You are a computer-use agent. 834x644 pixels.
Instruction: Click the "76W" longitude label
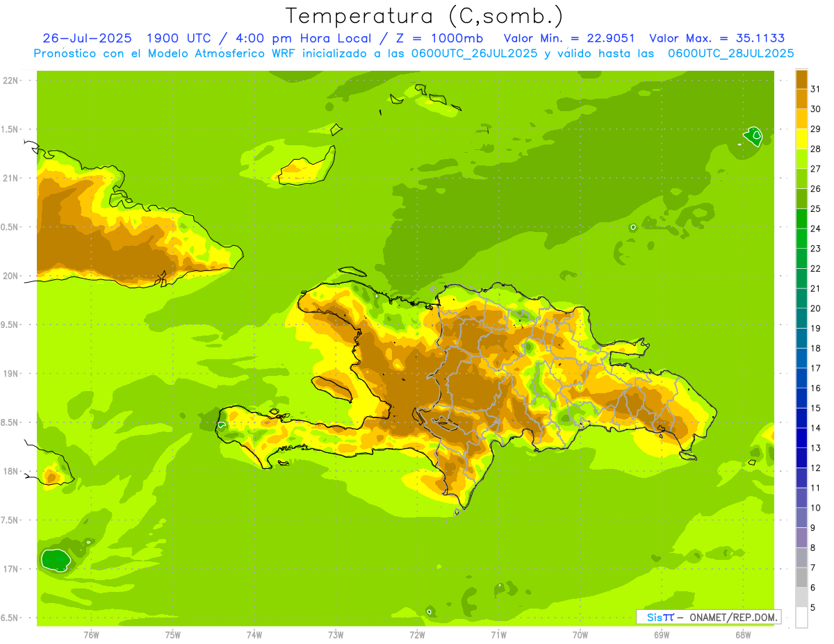(91, 635)
